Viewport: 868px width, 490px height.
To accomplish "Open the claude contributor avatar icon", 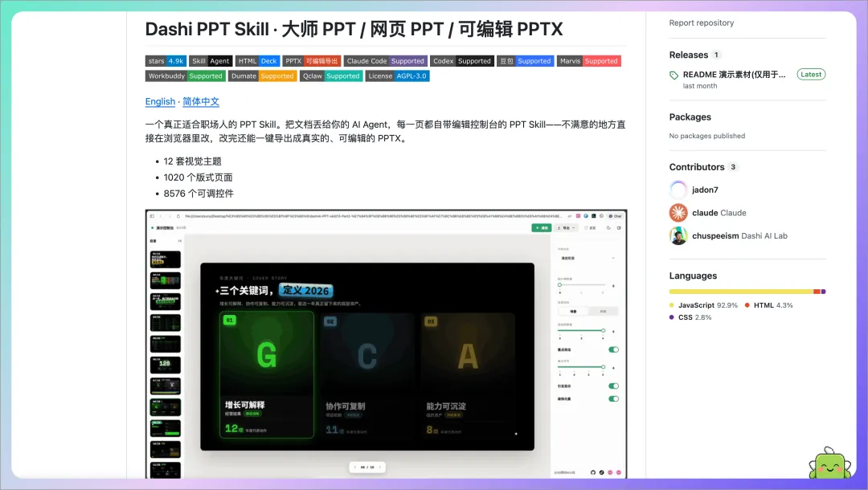I will (678, 212).
